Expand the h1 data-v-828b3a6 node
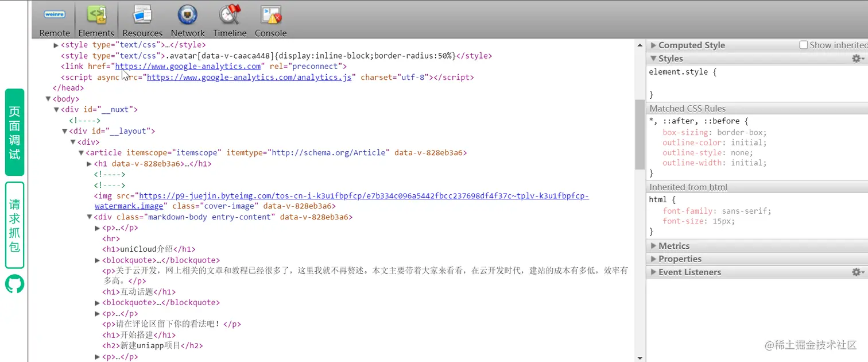Screen dimensions: 868x362 point(89,163)
